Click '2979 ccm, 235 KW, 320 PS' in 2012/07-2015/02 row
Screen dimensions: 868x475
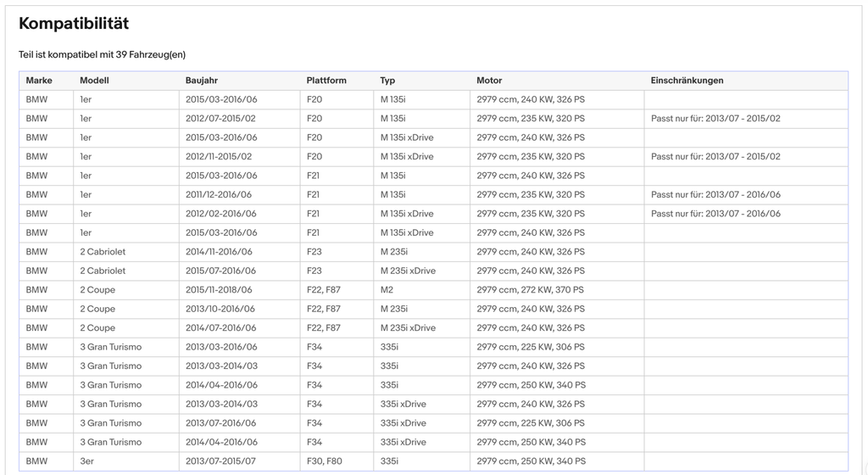pyautogui.click(x=531, y=119)
